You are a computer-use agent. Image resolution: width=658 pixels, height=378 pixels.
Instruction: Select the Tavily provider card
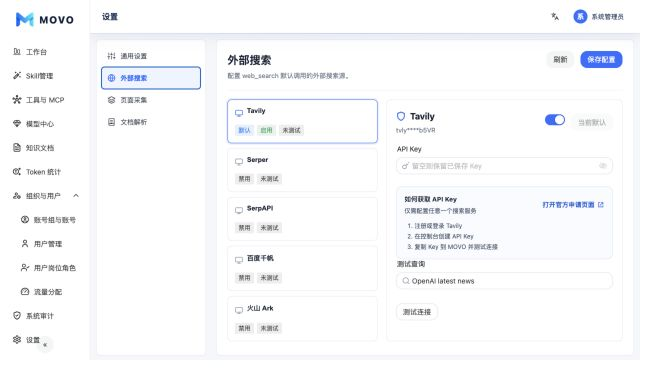click(x=302, y=121)
